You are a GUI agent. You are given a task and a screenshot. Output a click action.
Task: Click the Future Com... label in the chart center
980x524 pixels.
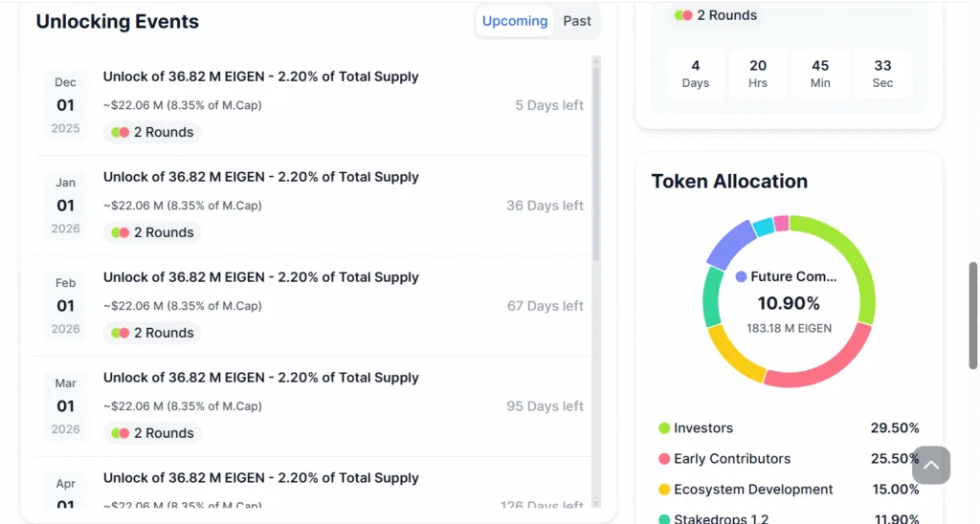[793, 276]
